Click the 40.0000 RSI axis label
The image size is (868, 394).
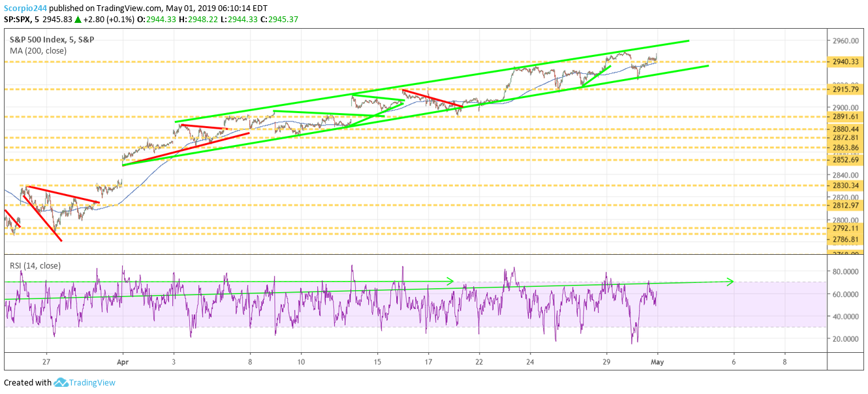click(845, 317)
